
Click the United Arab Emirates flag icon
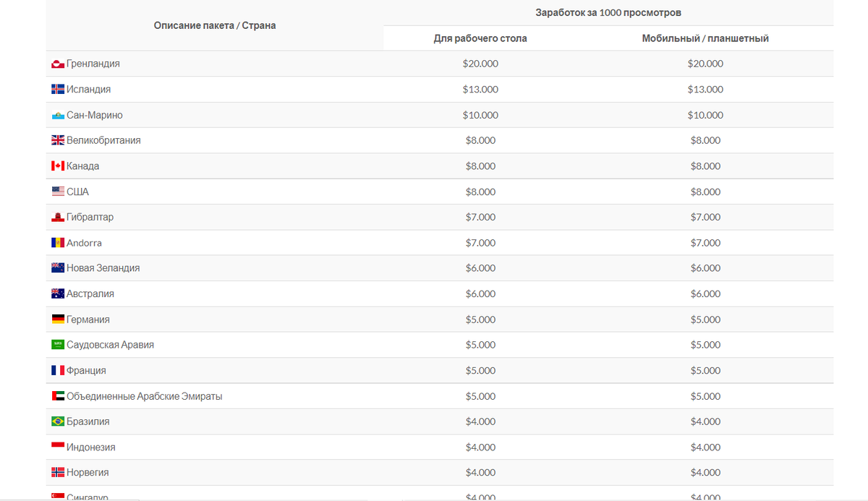tap(58, 396)
